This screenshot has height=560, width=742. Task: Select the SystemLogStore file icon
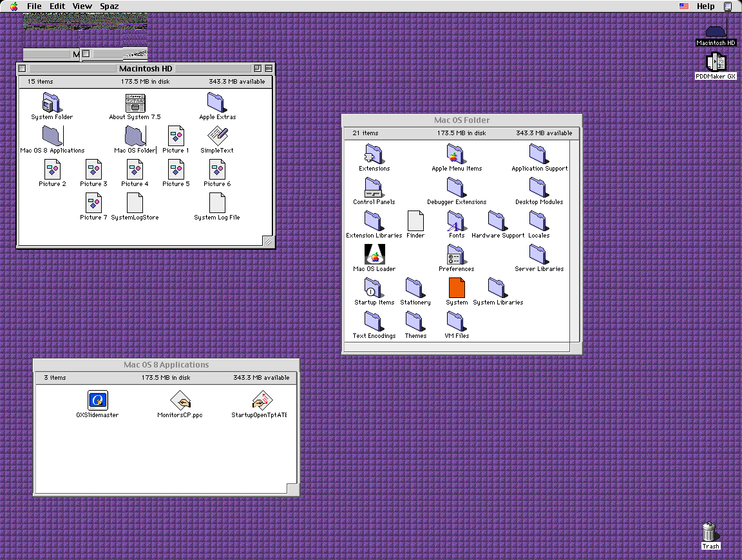(135, 203)
